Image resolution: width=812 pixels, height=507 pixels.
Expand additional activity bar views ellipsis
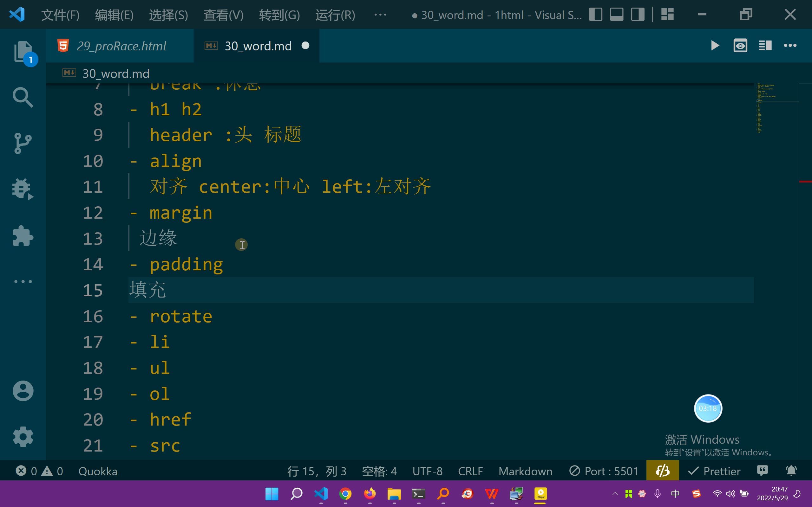click(x=23, y=281)
